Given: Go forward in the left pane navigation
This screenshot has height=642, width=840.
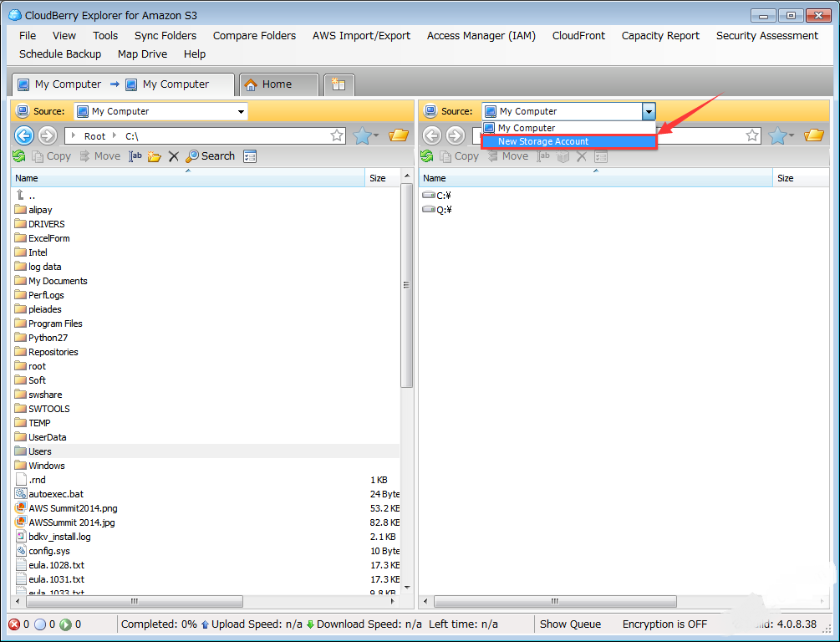Looking at the screenshot, I should click(48, 135).
